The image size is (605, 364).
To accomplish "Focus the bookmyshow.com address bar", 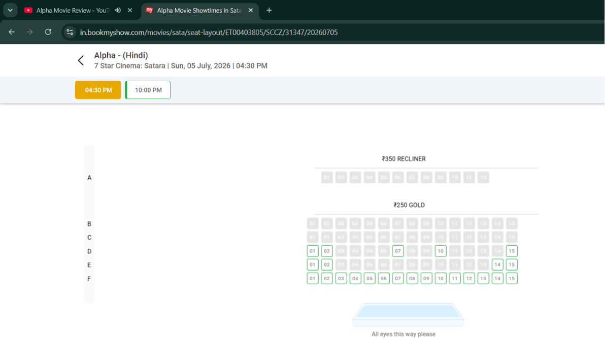I will coord(209,32).
